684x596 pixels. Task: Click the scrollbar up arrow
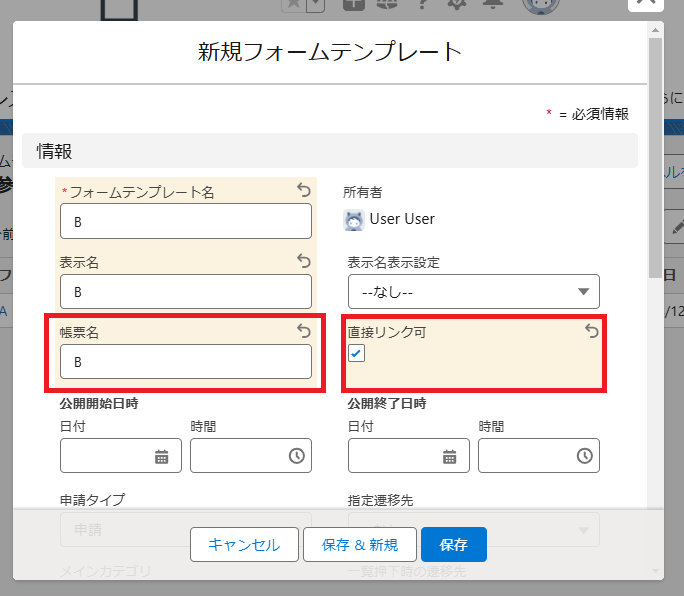(655, 30)
